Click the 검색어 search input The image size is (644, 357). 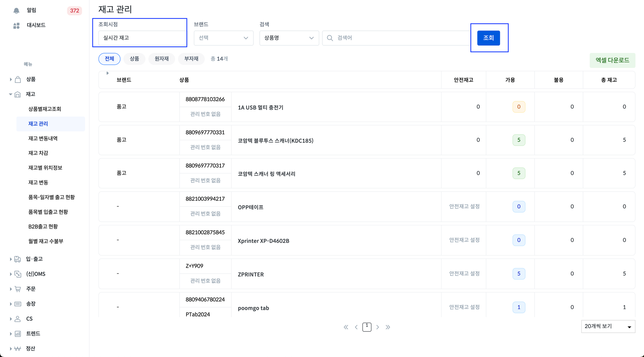(396, 38)
